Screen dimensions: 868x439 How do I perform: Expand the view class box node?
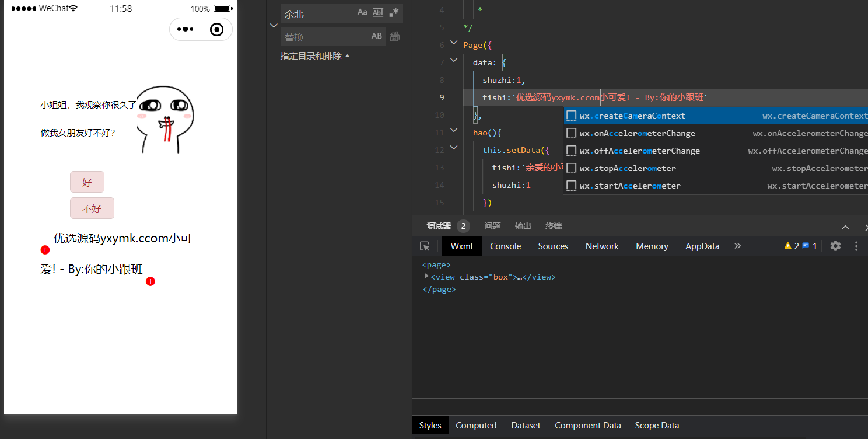(x=427, y=276)
